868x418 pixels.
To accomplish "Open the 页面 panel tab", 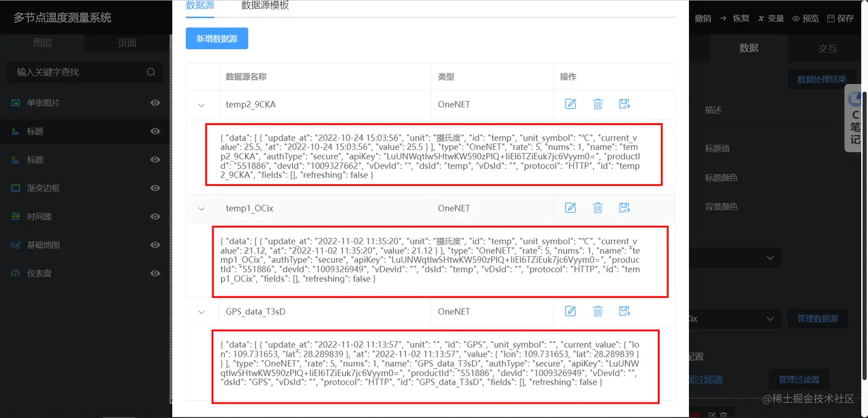I will tap(127, 43).
